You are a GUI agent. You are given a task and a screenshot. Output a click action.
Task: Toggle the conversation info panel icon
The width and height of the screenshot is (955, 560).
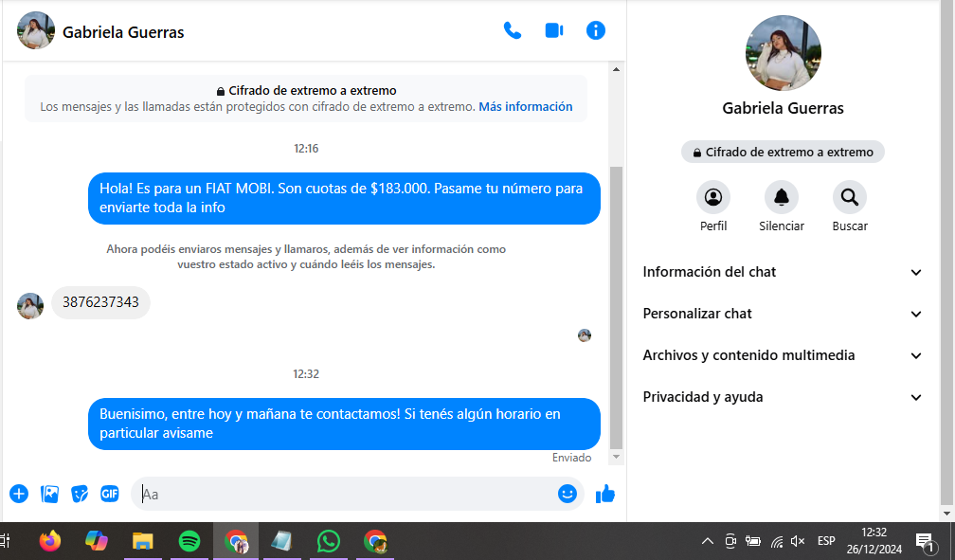[596, 30]
